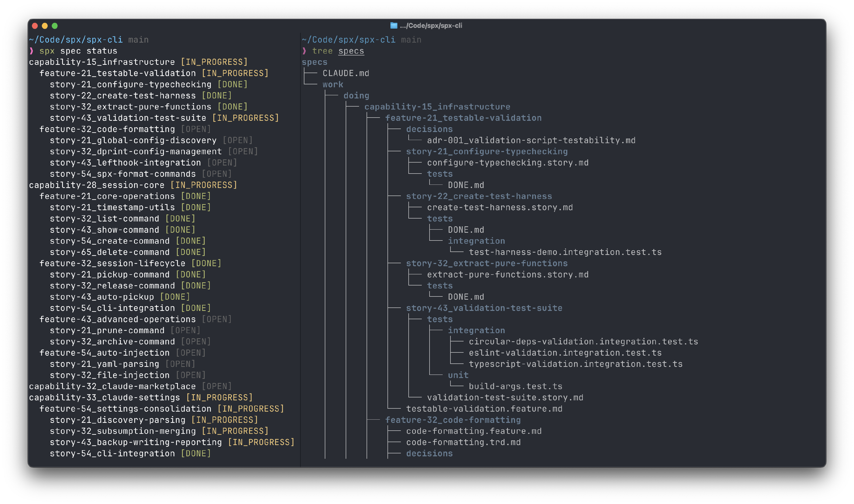Viewport: 854px width, 504px height.
Task: Open testable-validation.feature.md in the tree
Action: (x=484, y=409)
